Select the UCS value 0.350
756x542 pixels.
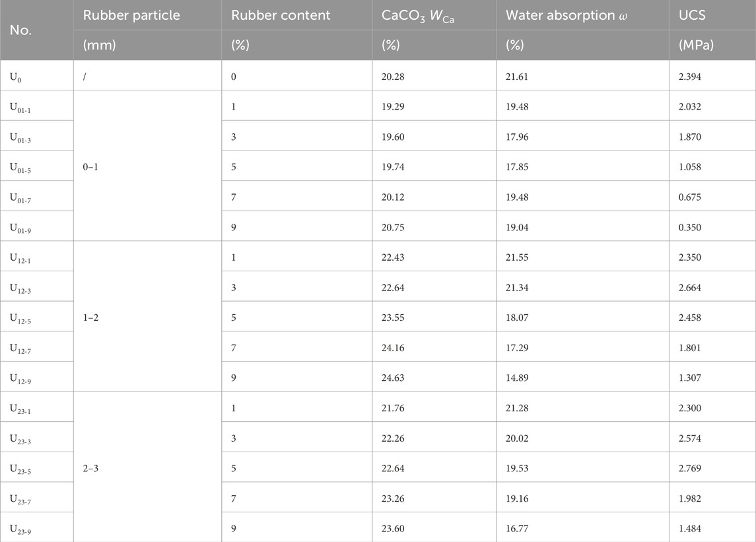690,227
